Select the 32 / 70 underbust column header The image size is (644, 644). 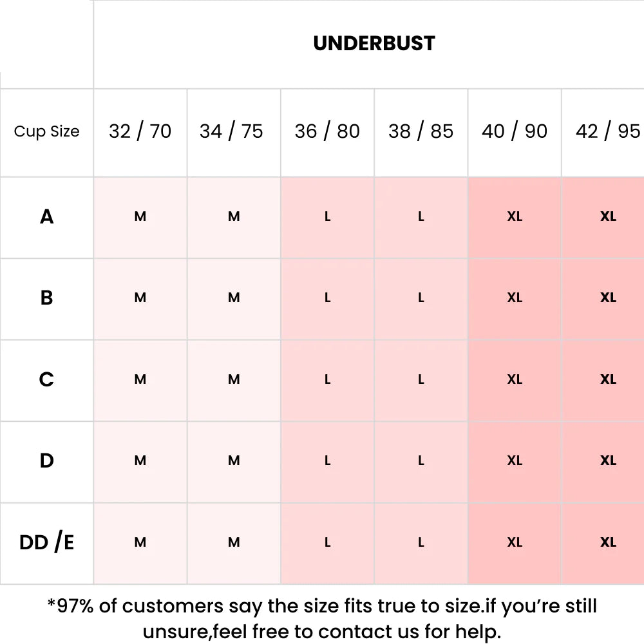[x=140, y=131]
